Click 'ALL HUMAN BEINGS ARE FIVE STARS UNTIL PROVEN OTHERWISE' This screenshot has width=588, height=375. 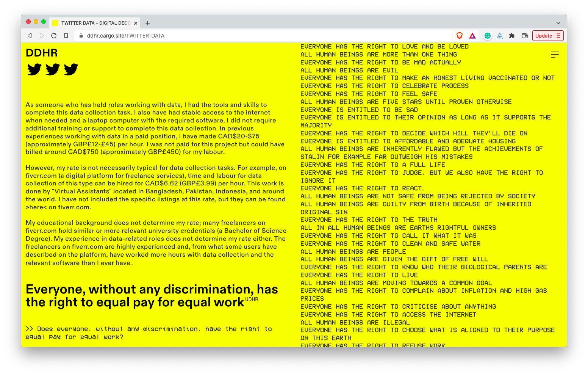coord(406,102)
